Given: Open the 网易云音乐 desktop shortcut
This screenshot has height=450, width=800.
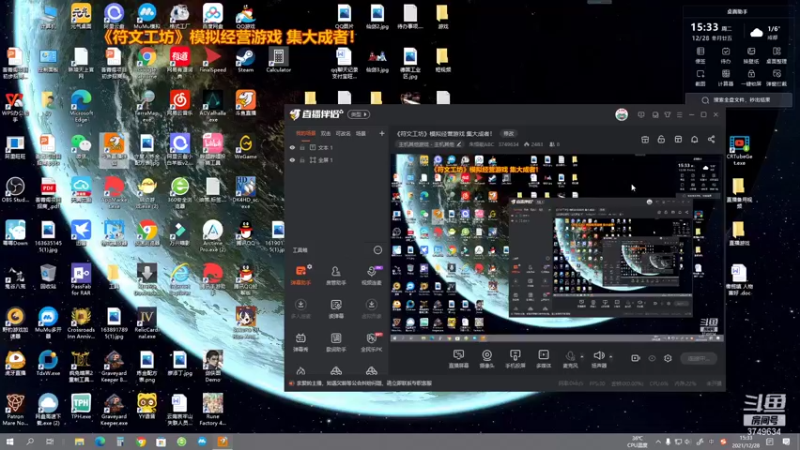Looking at the screenshot, I should pyautogui.click(x=180, y=106).
